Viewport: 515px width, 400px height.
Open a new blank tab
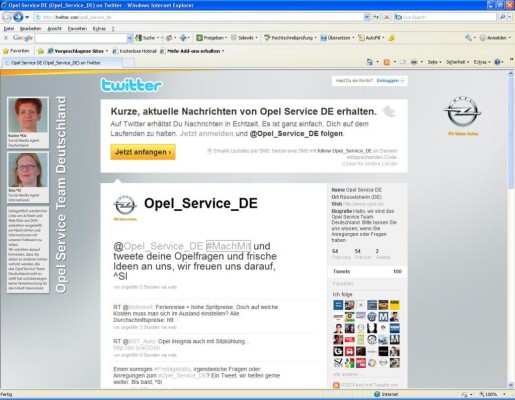click(x=128, y=63)
